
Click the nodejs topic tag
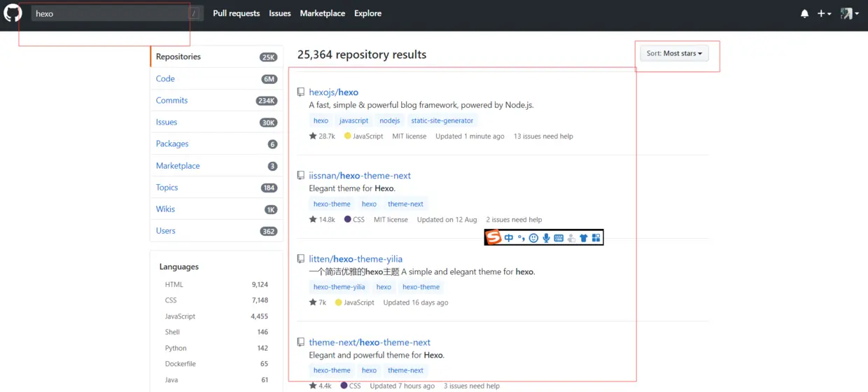389,120
